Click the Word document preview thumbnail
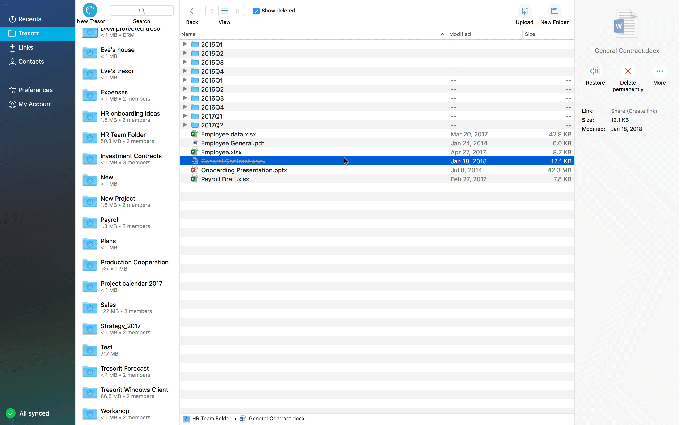Viewport: 680px width, 425px height. point(625,25)
